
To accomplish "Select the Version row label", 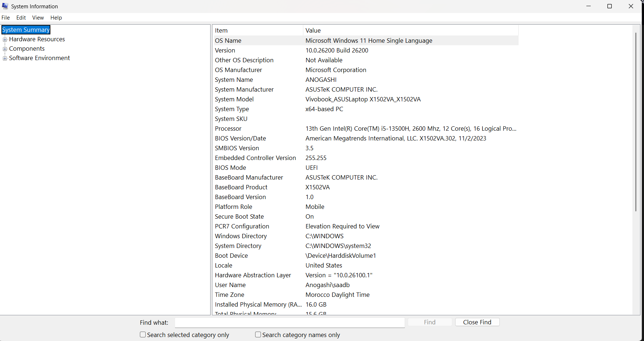I will 225,50.
